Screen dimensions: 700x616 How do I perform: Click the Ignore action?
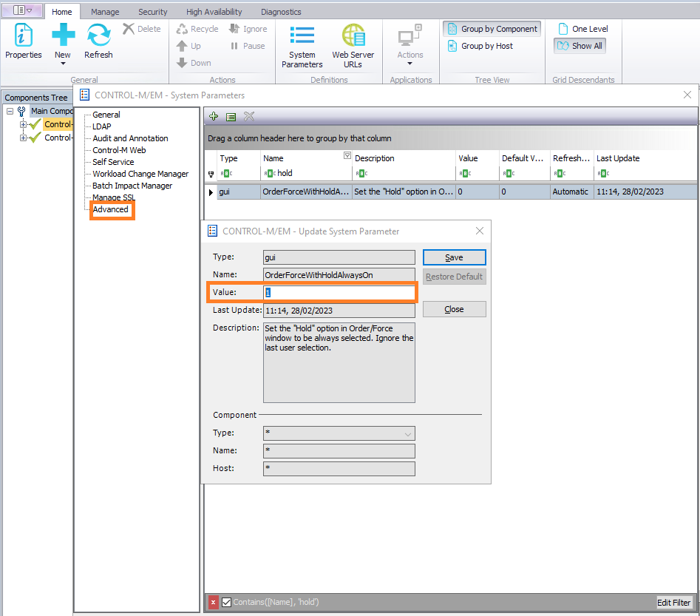[x=248, y=29]
